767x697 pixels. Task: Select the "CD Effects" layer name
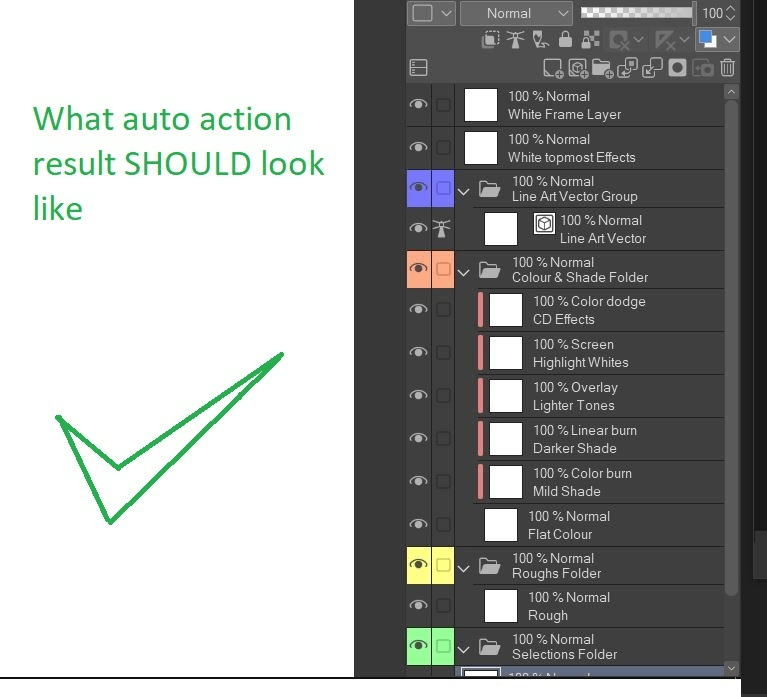564,319
